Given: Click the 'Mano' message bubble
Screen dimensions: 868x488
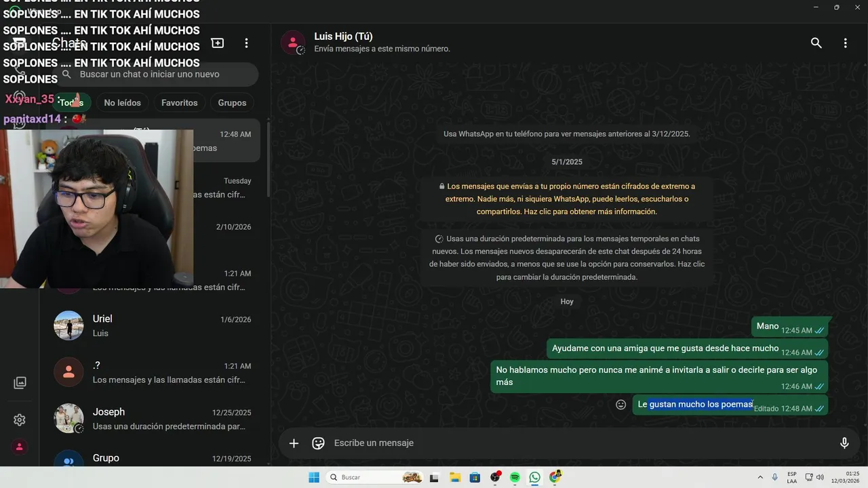Looking at the screenshot, I should [789, 327].
